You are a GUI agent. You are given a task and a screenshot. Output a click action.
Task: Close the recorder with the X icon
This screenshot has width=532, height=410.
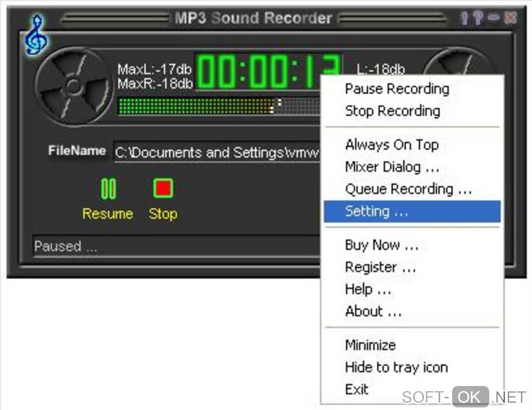tap(510, 18)
